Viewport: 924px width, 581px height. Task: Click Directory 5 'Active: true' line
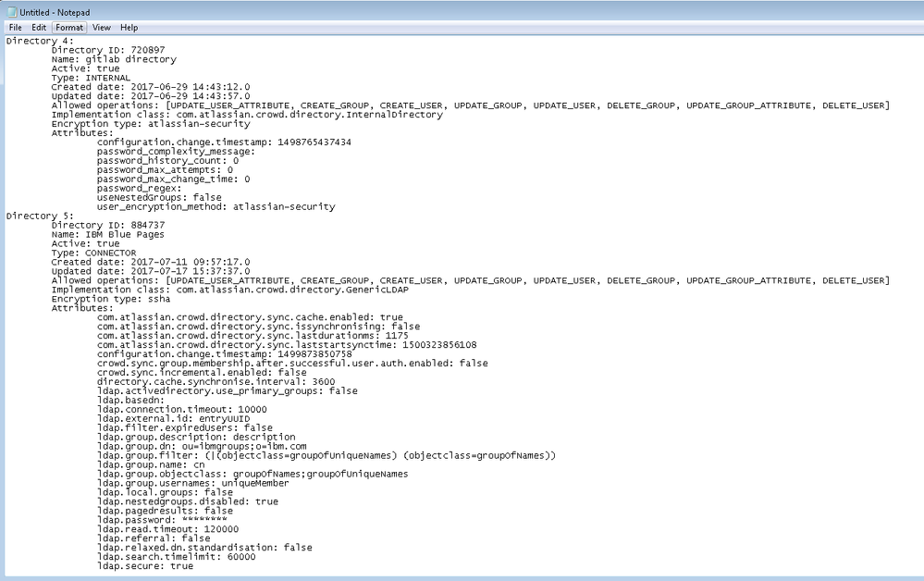(x=85, y=243)
